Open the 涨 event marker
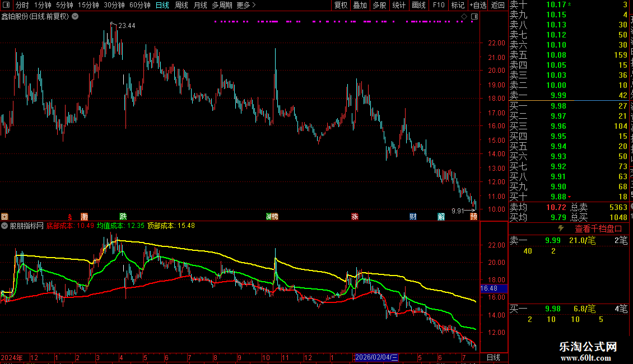This screenshot has height=364, width=633. 355,217
